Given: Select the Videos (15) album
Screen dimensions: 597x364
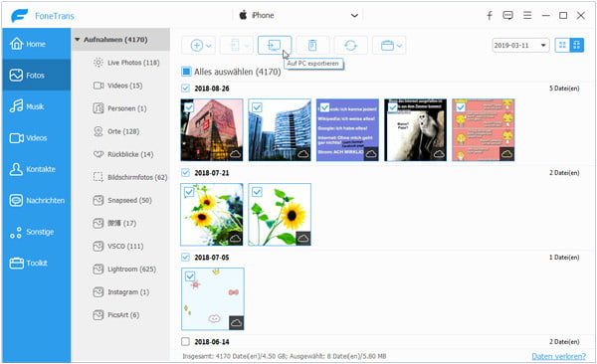Looking at the screenshot, I should coord(118,86).
